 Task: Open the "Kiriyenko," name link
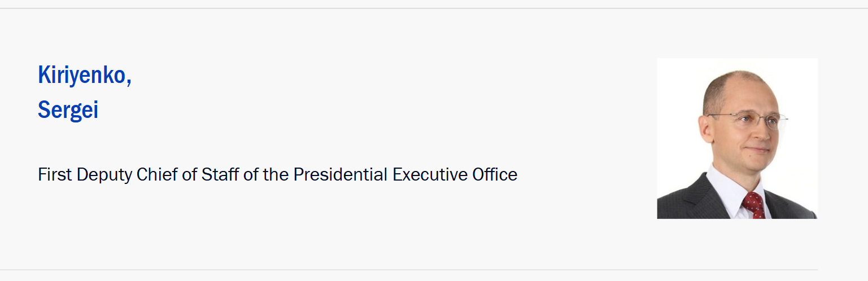coord(82,75)
